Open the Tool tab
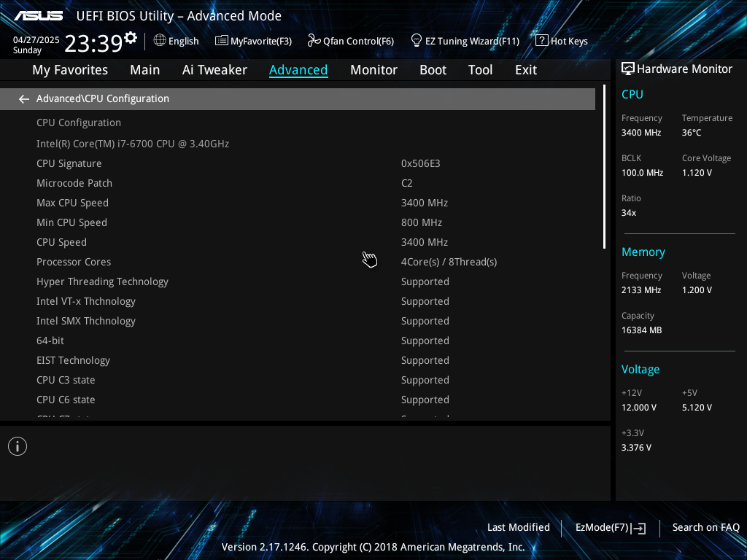 point(480,70)
